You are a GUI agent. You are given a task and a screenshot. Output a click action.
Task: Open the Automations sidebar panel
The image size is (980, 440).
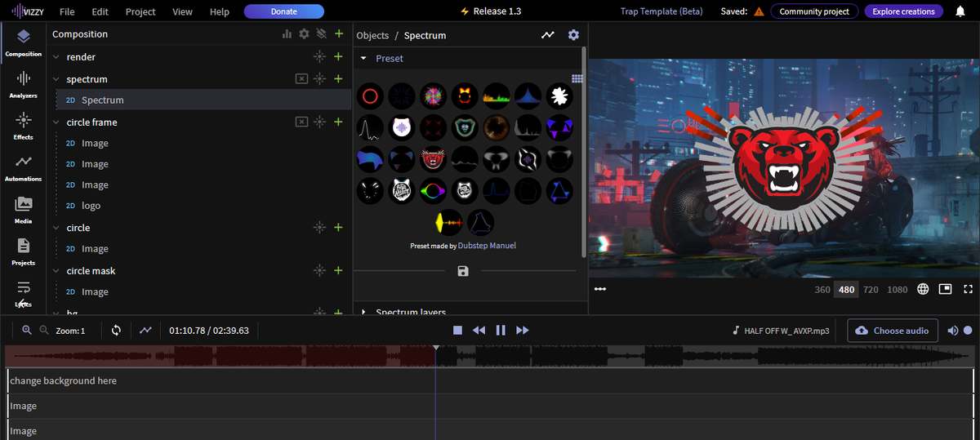(x=23, y=167)
